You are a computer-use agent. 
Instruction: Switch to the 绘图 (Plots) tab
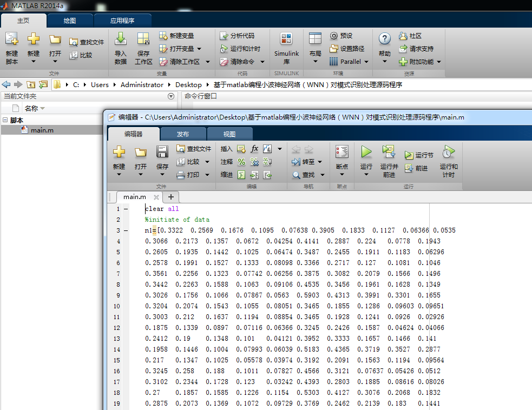coord(70,21)
